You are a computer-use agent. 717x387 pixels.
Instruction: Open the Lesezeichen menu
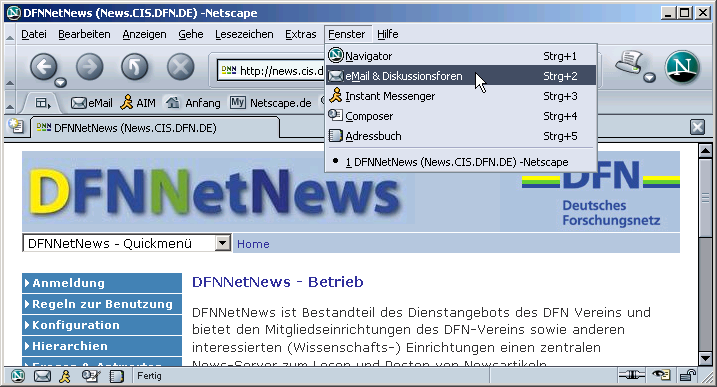coord(244,34)
